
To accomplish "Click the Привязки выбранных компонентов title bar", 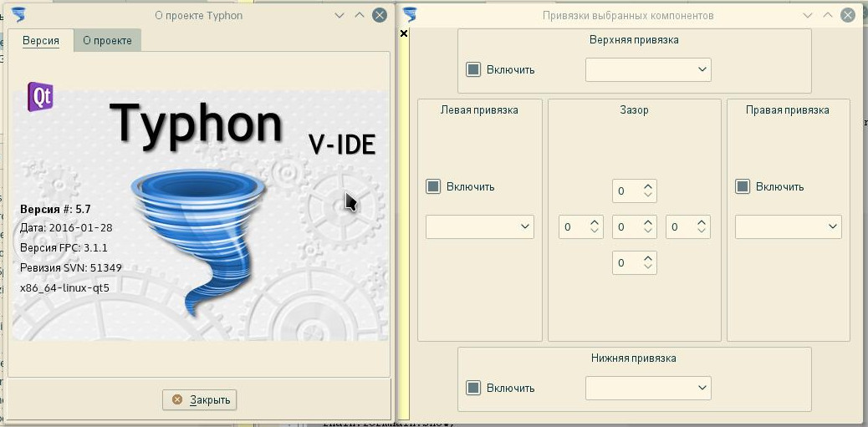I will pyautogui.click(x=628, y=16).
